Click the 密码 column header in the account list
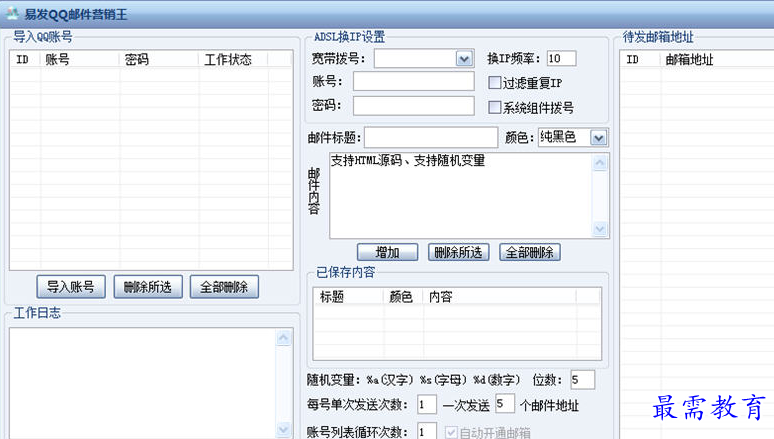774x439 pixels. 159,60
